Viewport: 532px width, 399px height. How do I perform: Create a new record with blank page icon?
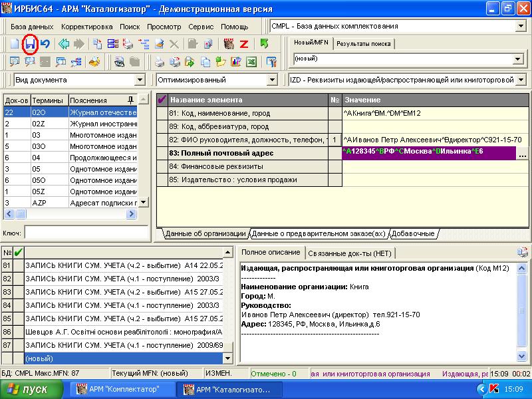[15, 44]
